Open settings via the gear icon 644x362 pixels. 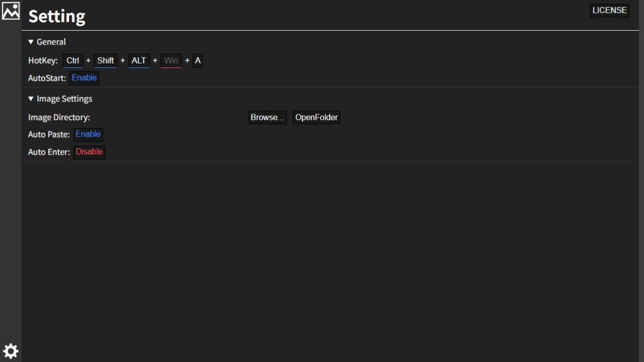(11, 351)
